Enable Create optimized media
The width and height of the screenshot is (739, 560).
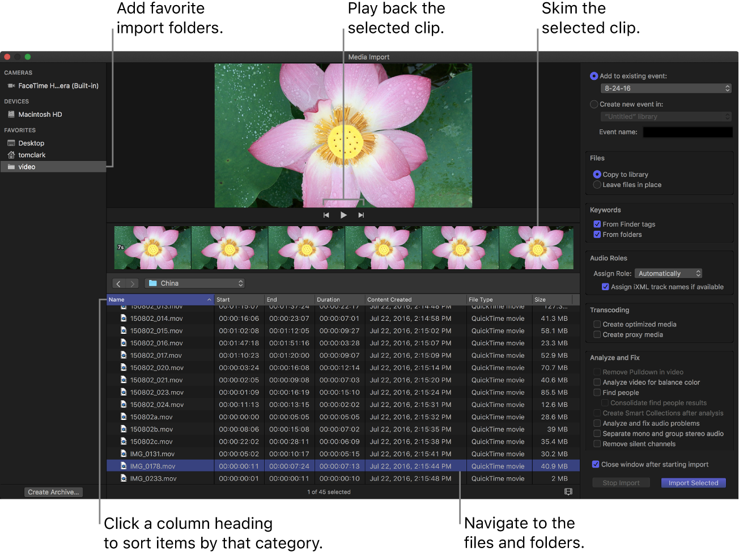(597, 324)
